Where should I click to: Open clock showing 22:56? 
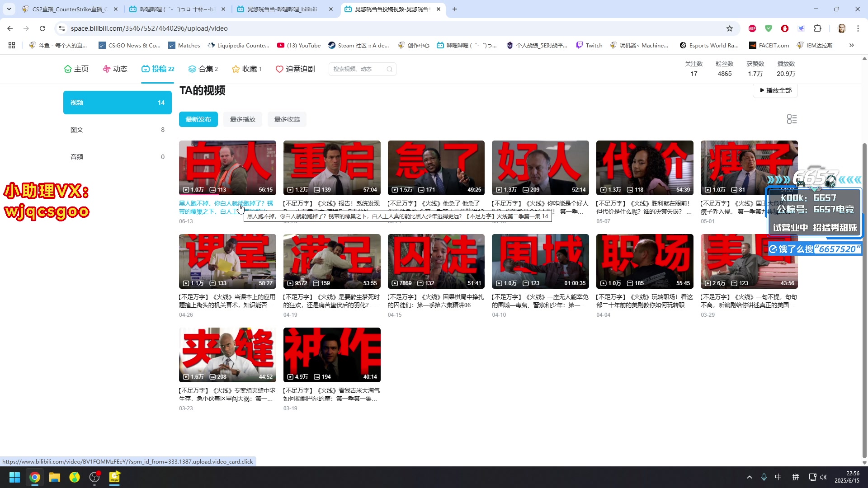point(847,477)
